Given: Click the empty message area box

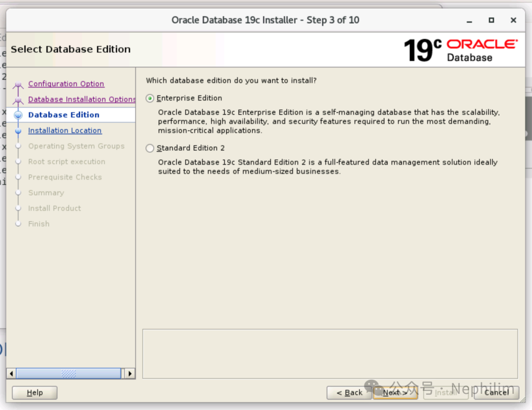Looking at the screenshot, I should pos(330,354).
